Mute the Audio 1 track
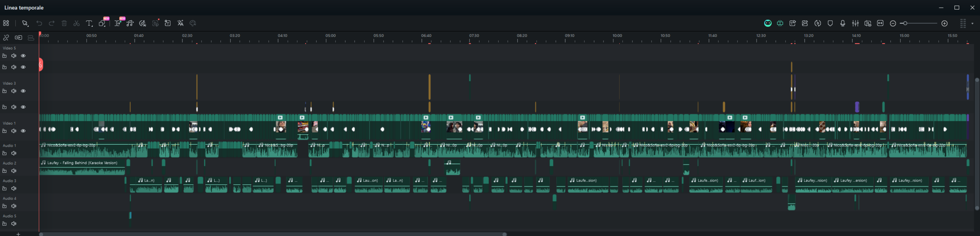Screen dimensions: 980x236 click(x=14, y=153)
